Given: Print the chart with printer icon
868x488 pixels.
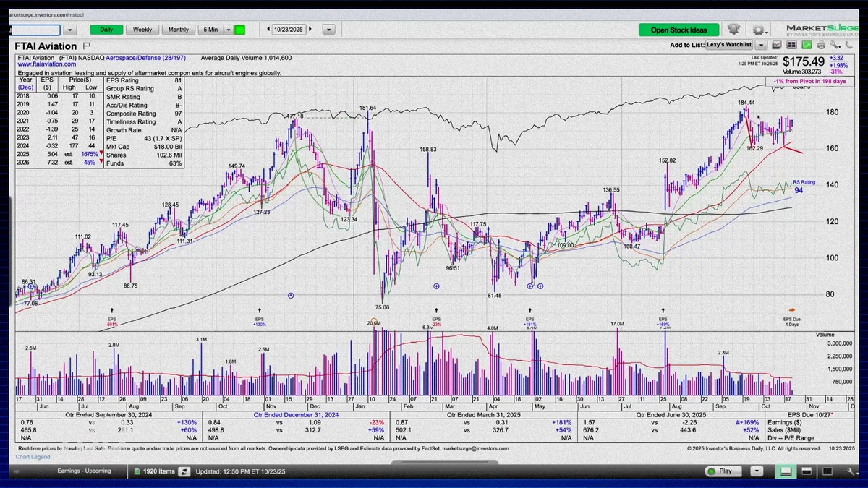Looking at the screenshot, I should pos(821,45).
